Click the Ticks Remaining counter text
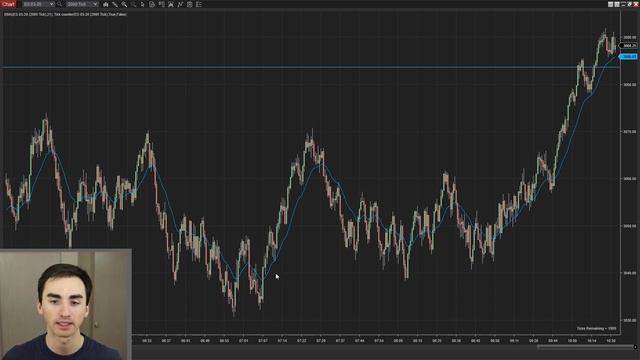 tap(596, 329)
